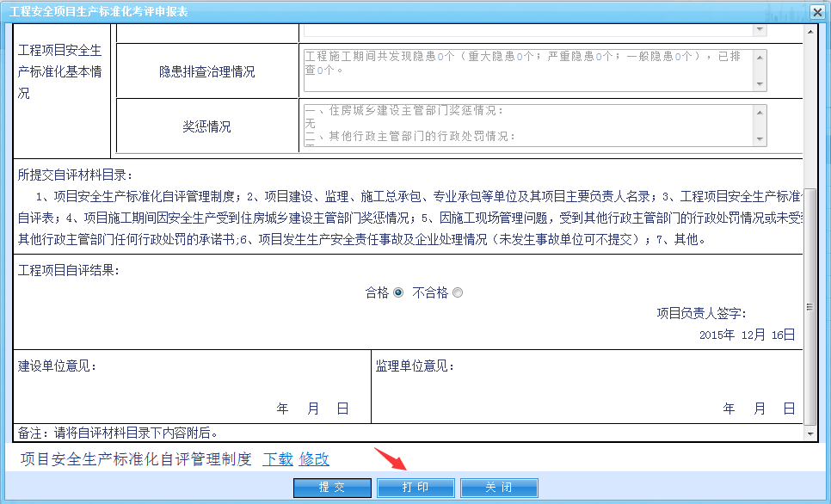Screen dimensions: 831x504
Task: Close the dialog with the X icon
Action: (x=816, y=12)
